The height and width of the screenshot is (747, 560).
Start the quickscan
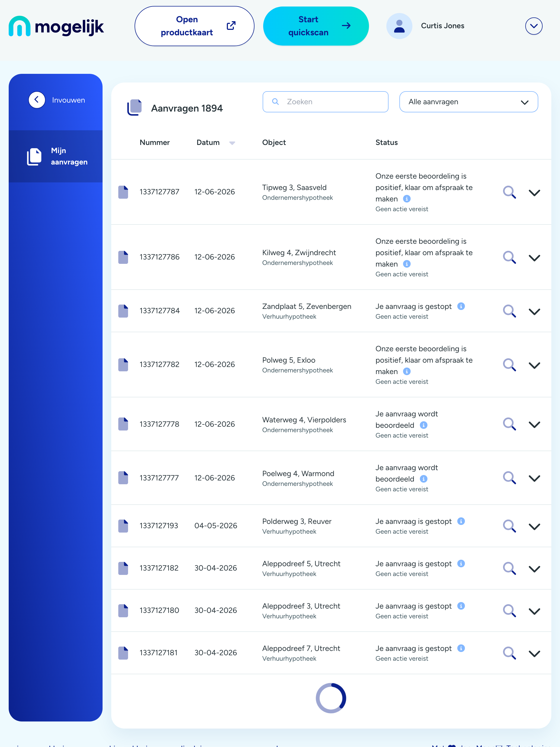coord(316,26)
